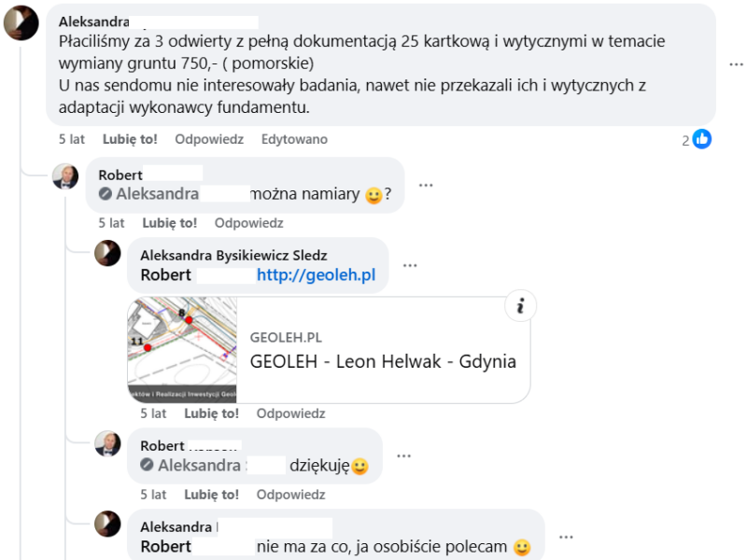Viewport: 747px width, 560px height.
Task: Open the options menu beside the geoleh.pl comment
Action: click(410, 265)
